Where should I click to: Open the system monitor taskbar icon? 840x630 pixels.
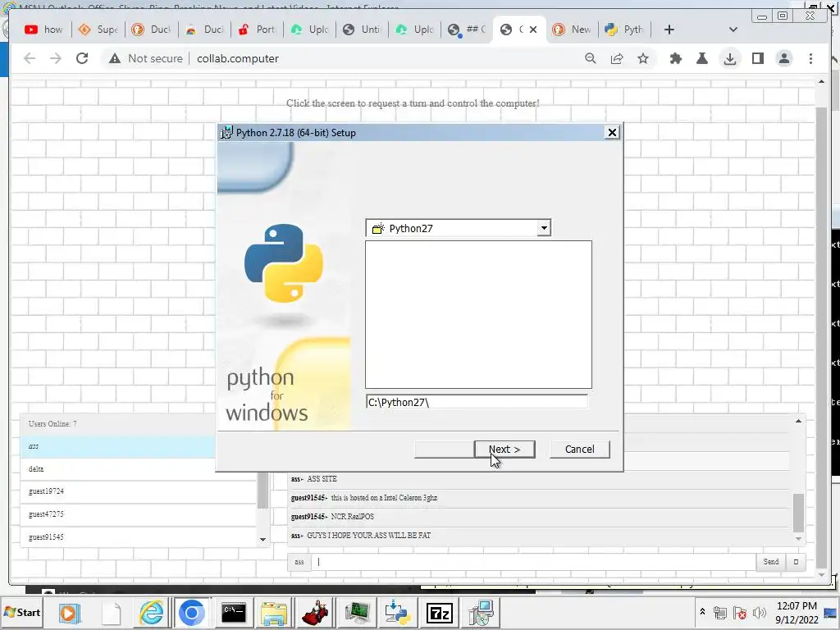tap(357, 613)
